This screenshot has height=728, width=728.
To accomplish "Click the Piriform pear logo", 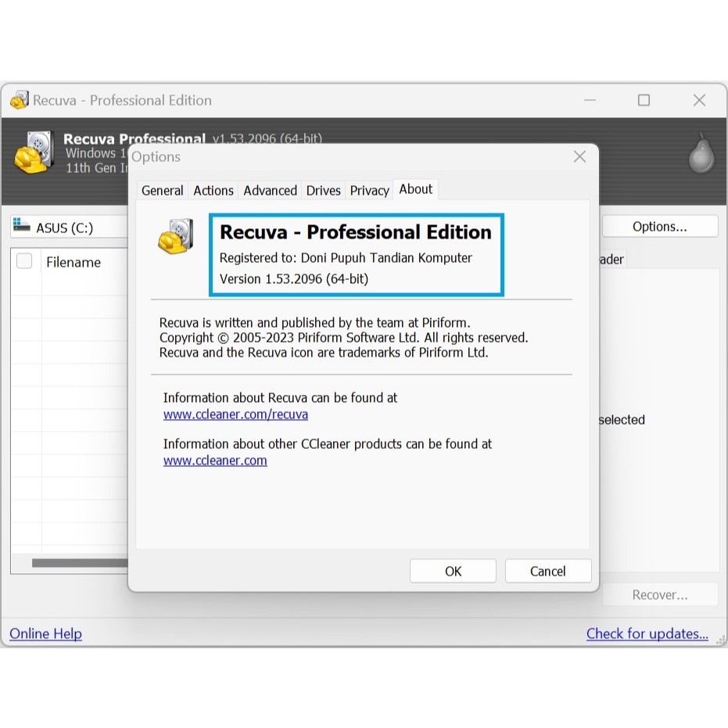I will [701, 154].
